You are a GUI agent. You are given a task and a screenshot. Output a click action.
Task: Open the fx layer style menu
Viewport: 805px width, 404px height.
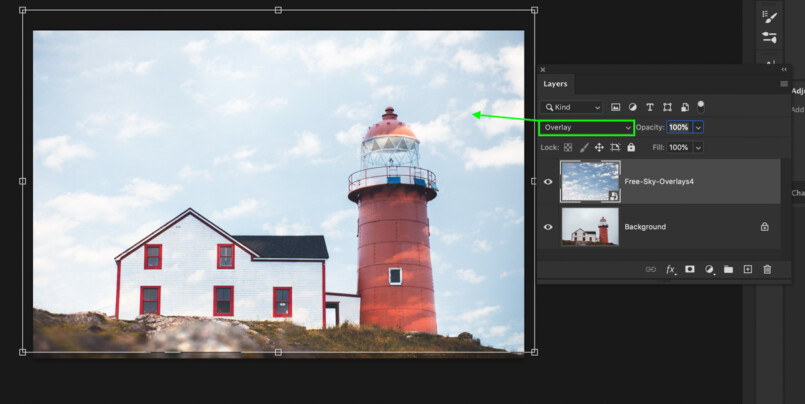(x=670, y=270)
